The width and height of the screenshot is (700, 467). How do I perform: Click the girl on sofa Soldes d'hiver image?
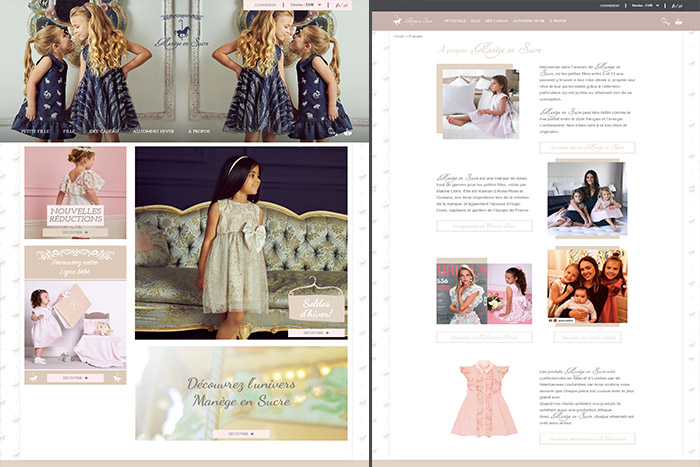pos(241,243)
